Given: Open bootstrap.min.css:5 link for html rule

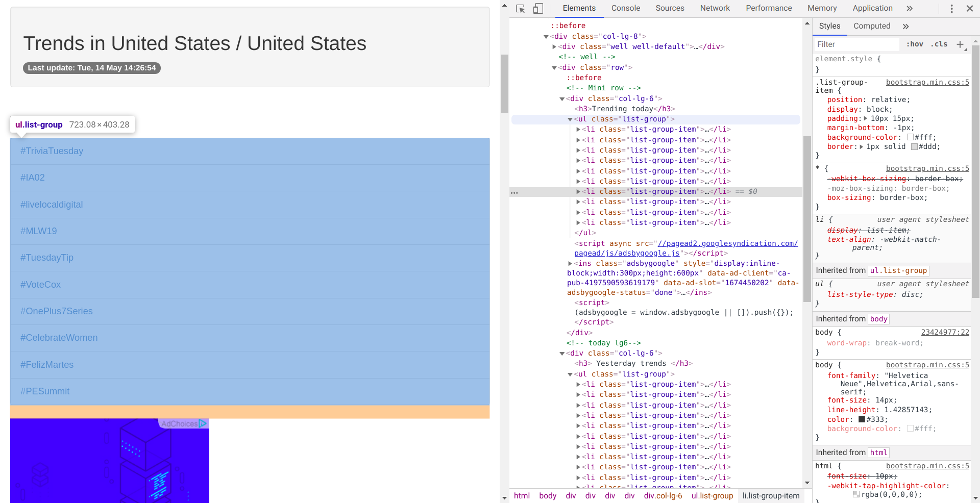Looking at the screenshot, I should 927,466.
